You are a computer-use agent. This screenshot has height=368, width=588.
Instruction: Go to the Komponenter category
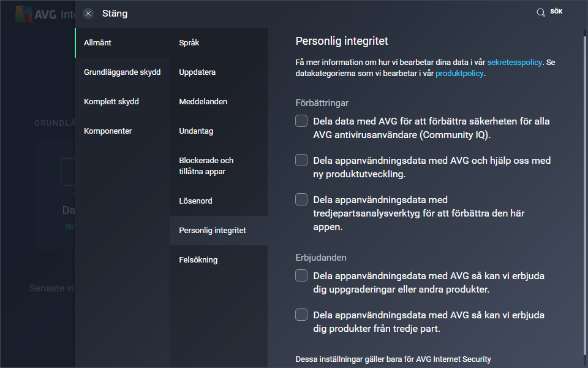(x=123, y=131)
